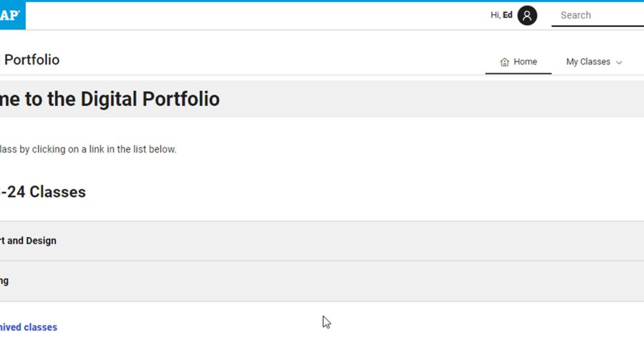Screen dimensions: 644x358
Task: Focus the Search input field
Action: [597, 15]
